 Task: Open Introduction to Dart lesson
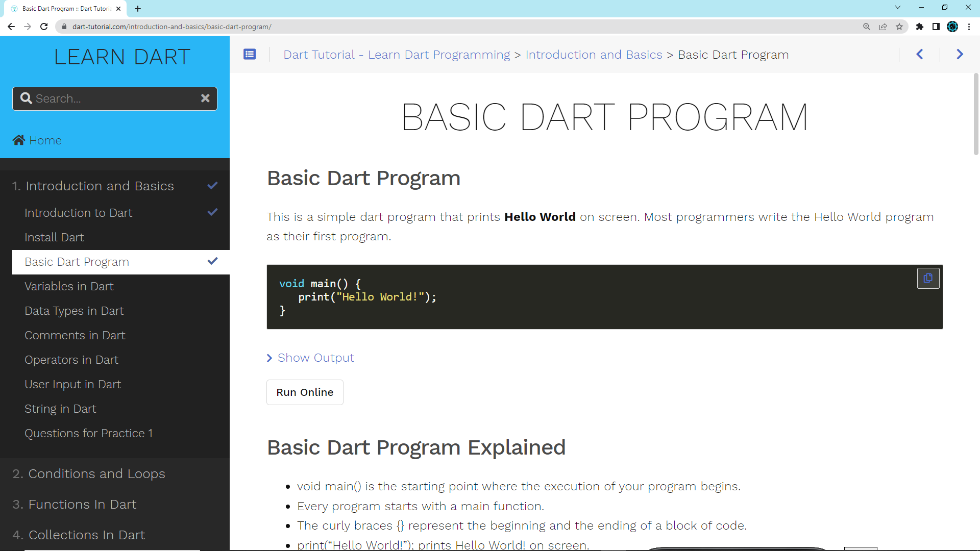coord(78,213)
